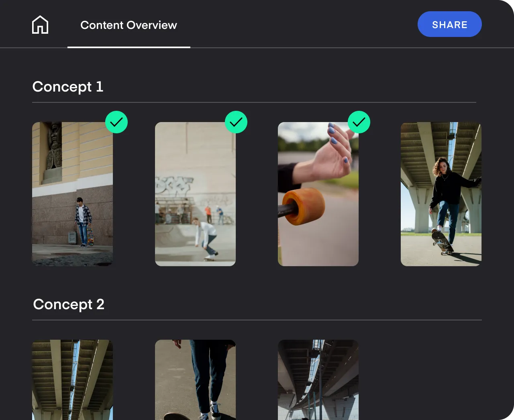This screenshot has height=420, width=514.
Task: Click the Concept 2 section heading
Action: (69, 304)
